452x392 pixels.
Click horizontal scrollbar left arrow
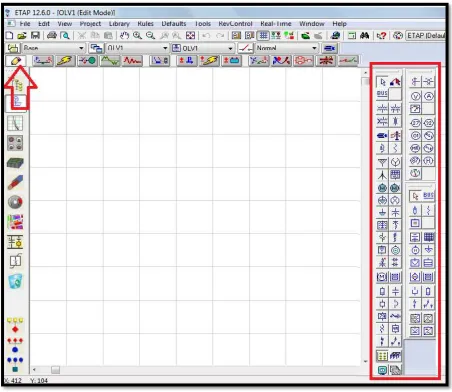pyautogui.click(x=34, y=370)
